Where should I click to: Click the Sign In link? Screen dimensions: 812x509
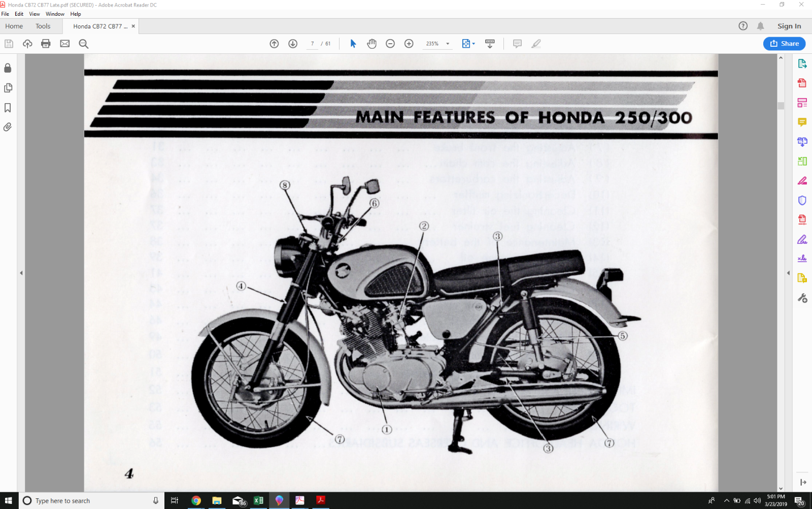(x=789, y=26)
